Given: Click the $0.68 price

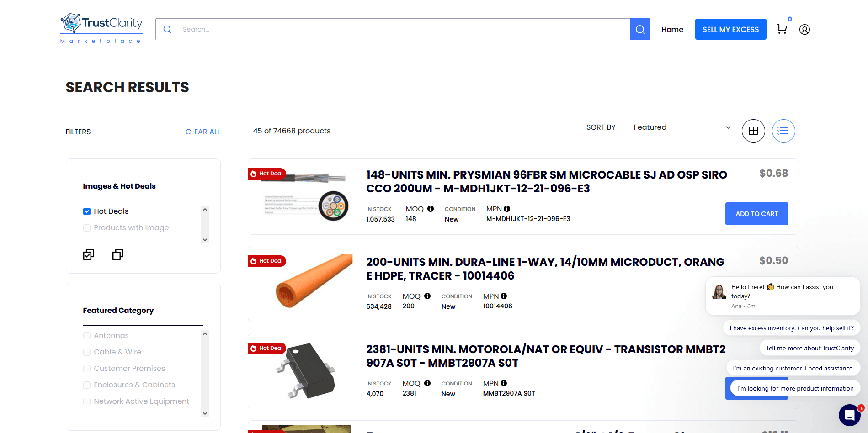Looking at the screenshot, I should [x=773, y=174].
